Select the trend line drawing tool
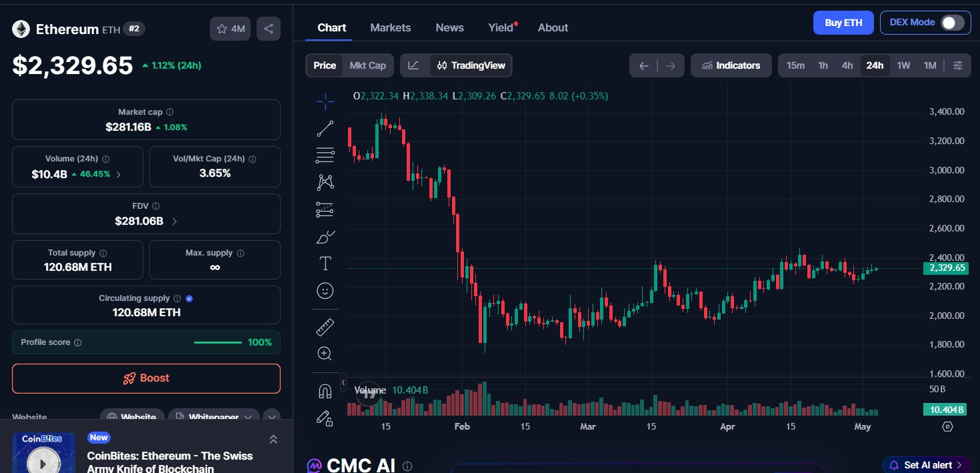The width and height of the screenshot is (980, 473). (x=325, y=129)
